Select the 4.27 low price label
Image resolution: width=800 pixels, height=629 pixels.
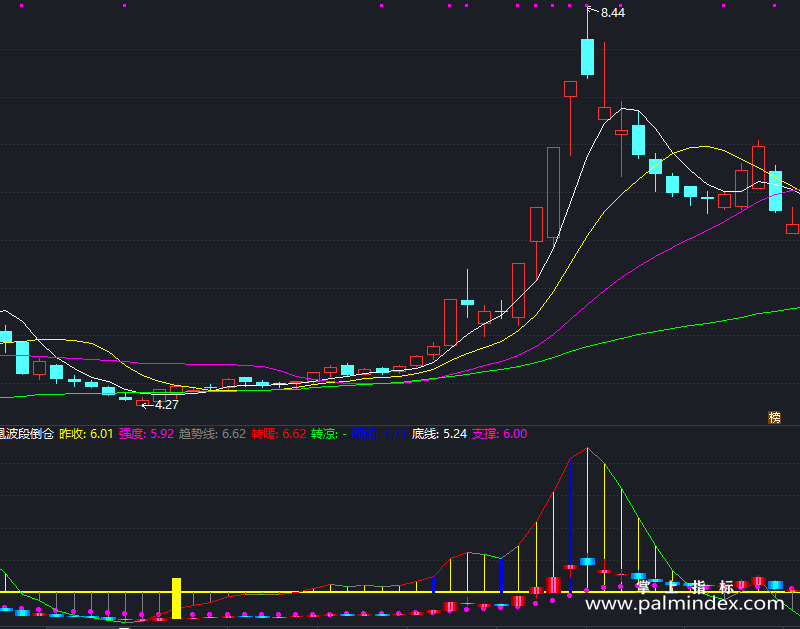(167, 405)
